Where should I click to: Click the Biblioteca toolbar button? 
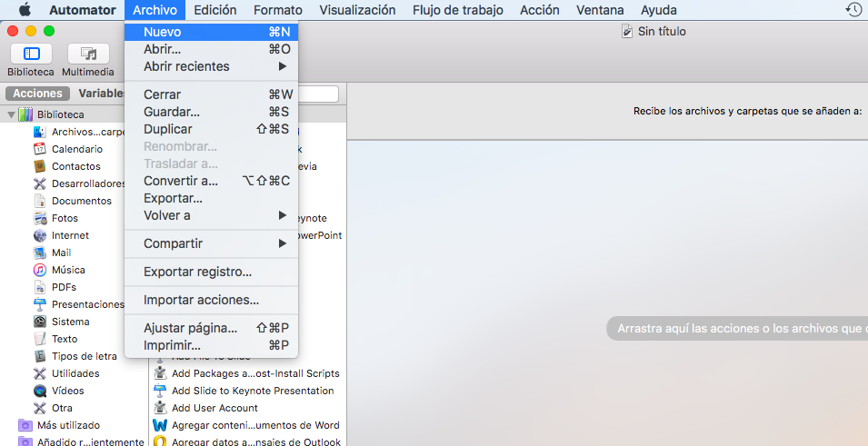pos(31,54)
